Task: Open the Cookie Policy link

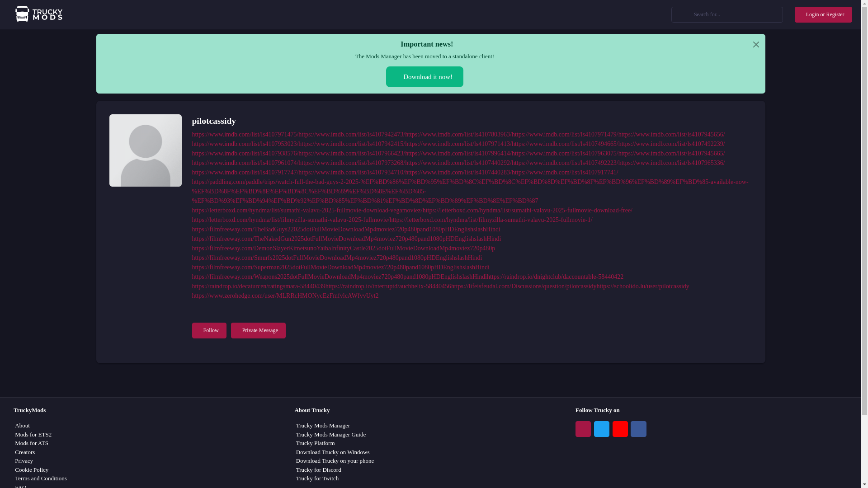Action: (x=32, y=470)
